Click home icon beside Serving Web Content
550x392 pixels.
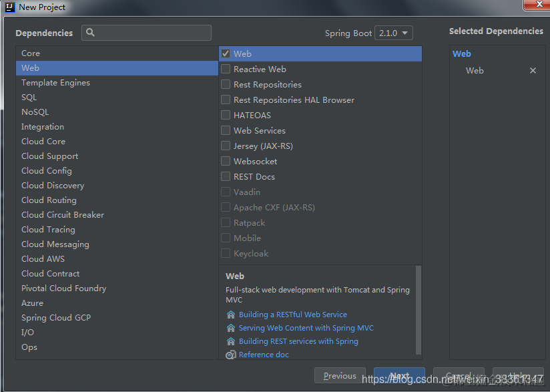[x=230, y=328]
